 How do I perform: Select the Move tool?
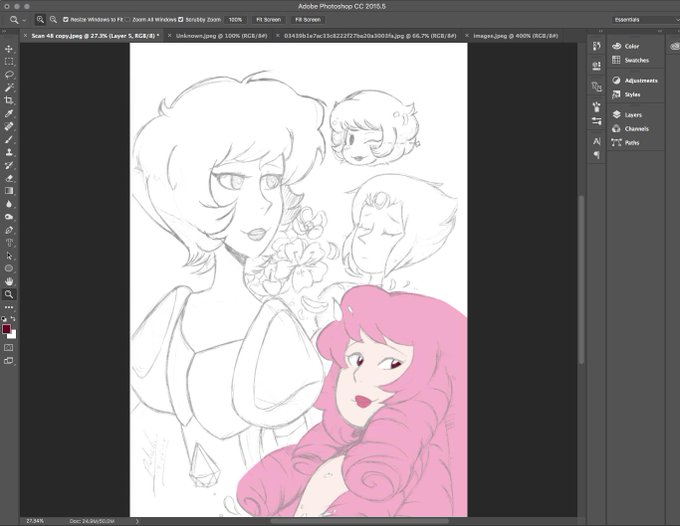[x=9, y=49]
